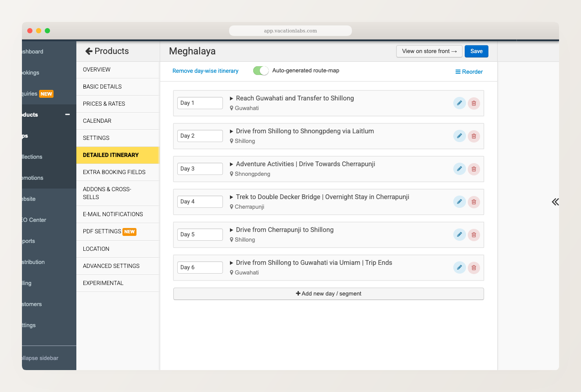This screenshot has height=392, width=581.
Task: Open PDF Settings section
Action: coord(118,232)
